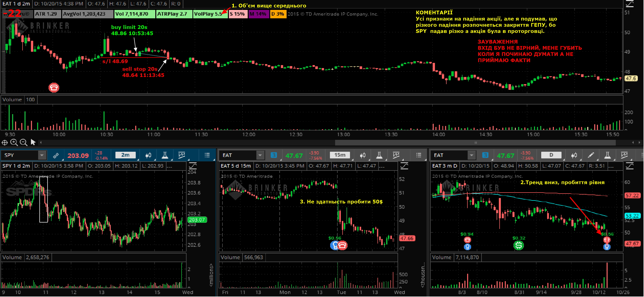Viewport: 644px width, 297px height.
Task: Expand the ellipsis in SPY chart header
Action: (169, 166)
